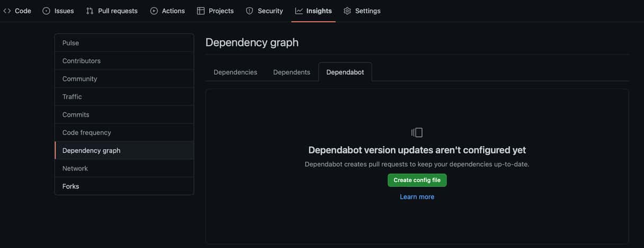644x248 pixels.
Task: Click the Issues circle icon
Action: (x=46, y=11)
